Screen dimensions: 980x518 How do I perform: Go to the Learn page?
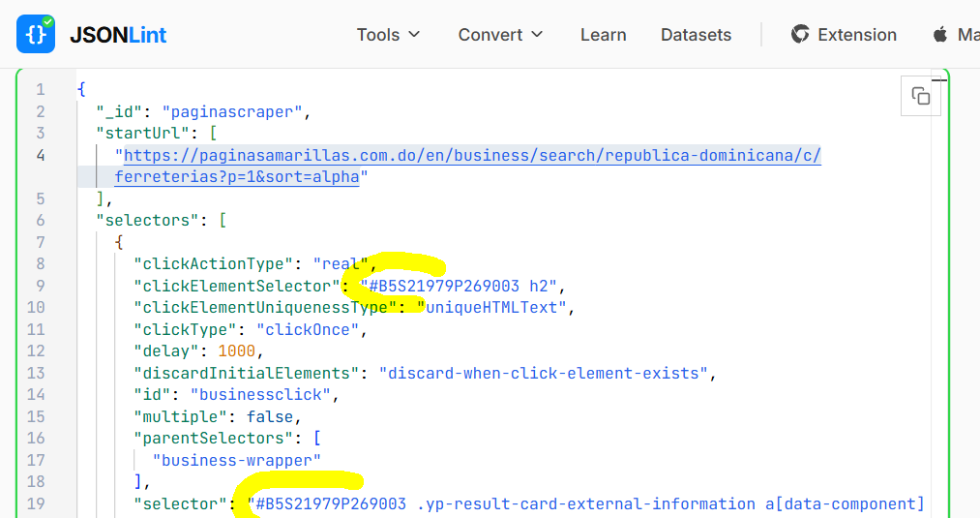603,35
